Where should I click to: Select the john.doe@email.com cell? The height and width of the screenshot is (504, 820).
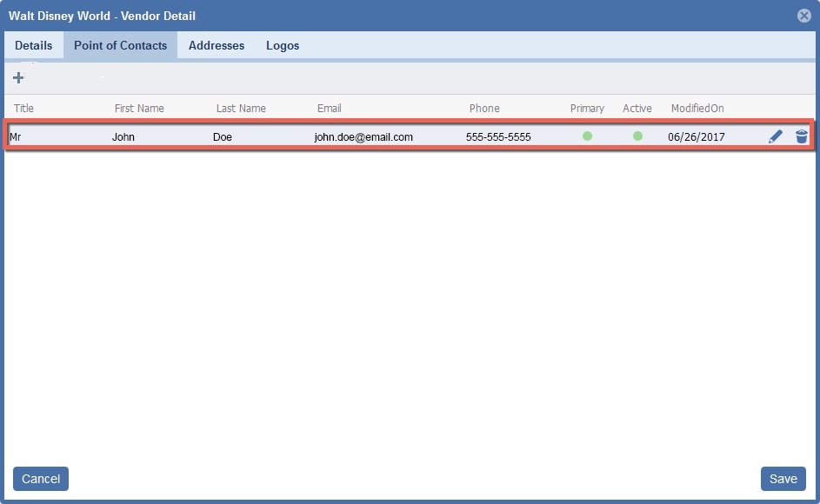(x=363, y=137)
